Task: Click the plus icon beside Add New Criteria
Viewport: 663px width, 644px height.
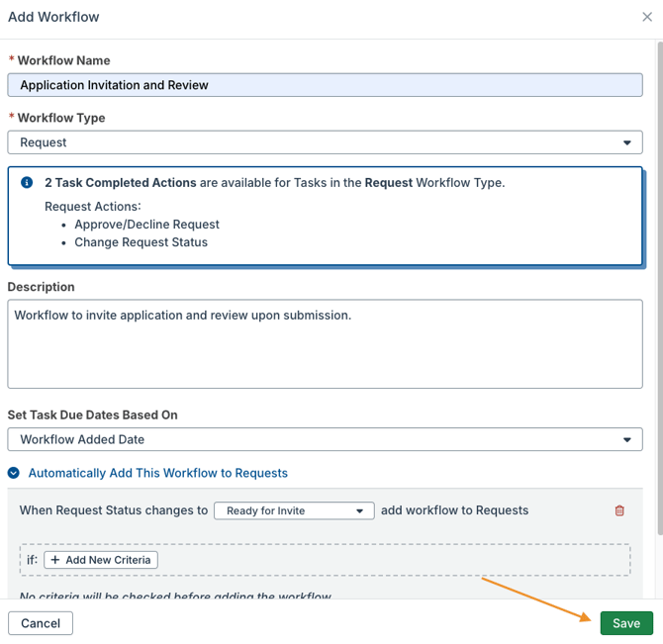Action: tap(55, 560)
